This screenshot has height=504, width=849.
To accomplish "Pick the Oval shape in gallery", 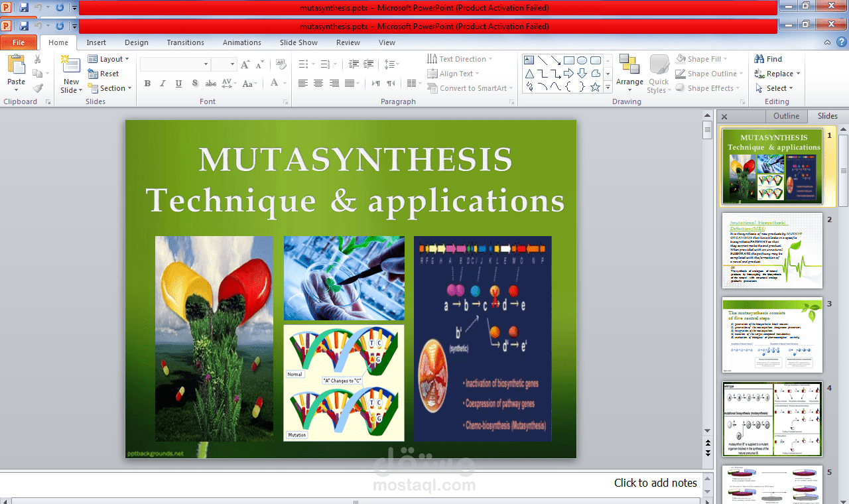I will click(582, 60).
